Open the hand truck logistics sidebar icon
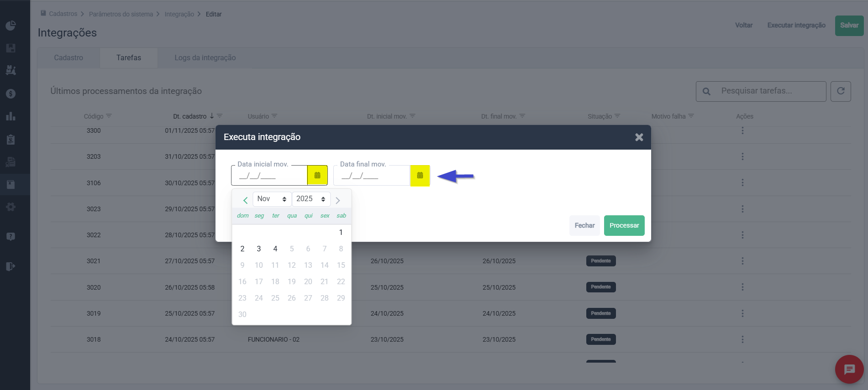Screen dimensions: 868x390 tap(11, 70)
